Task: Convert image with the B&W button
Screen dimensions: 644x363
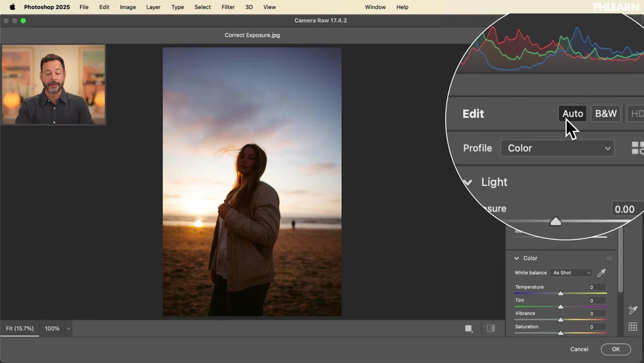Action: click(606, 113)
